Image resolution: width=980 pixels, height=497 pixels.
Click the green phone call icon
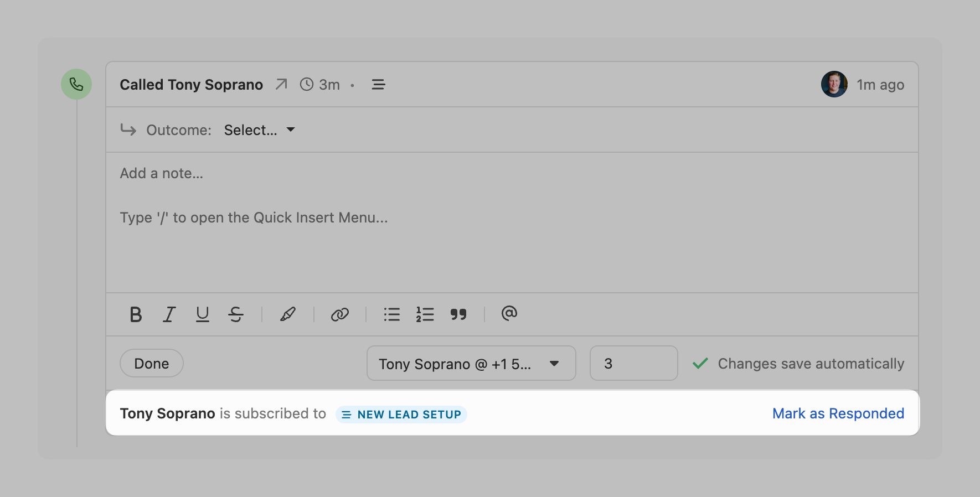click(76, 84)
